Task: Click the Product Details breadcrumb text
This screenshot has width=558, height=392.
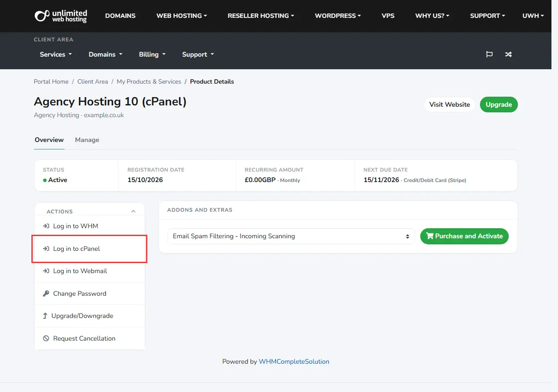Action: 212,81
